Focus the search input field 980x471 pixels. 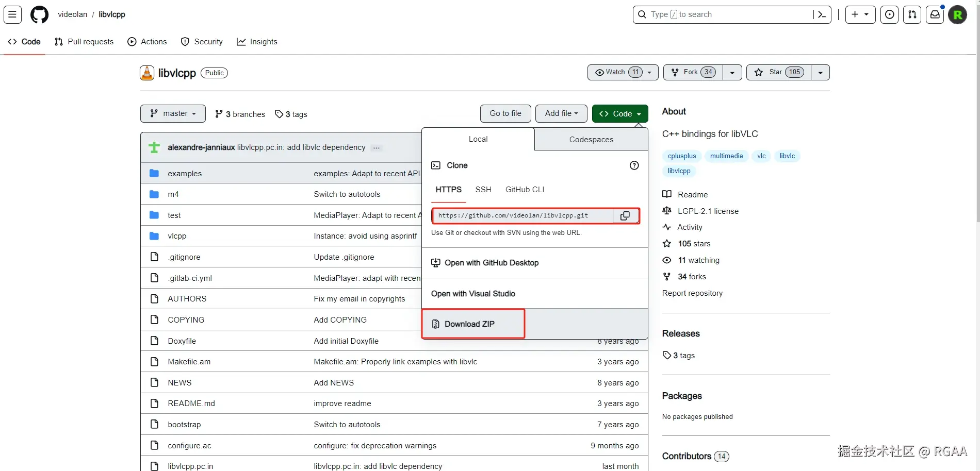coord(732,14)
